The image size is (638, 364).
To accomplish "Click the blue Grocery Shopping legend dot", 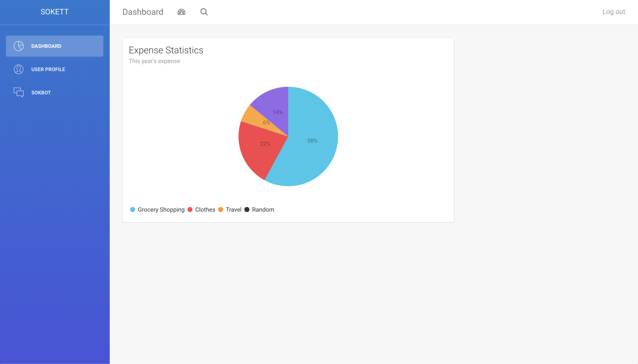I will tap(133, 210).
